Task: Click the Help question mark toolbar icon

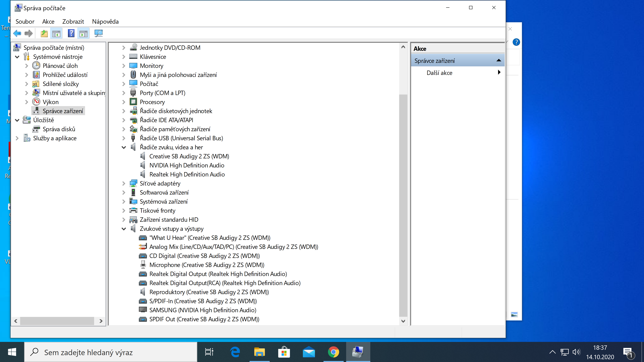Action: 71,33
